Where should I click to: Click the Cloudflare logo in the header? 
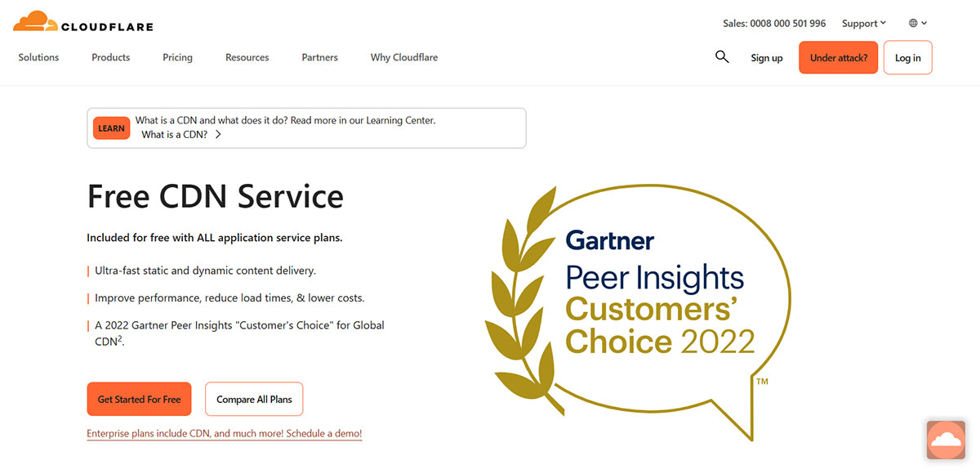click(x=82, y=22)
